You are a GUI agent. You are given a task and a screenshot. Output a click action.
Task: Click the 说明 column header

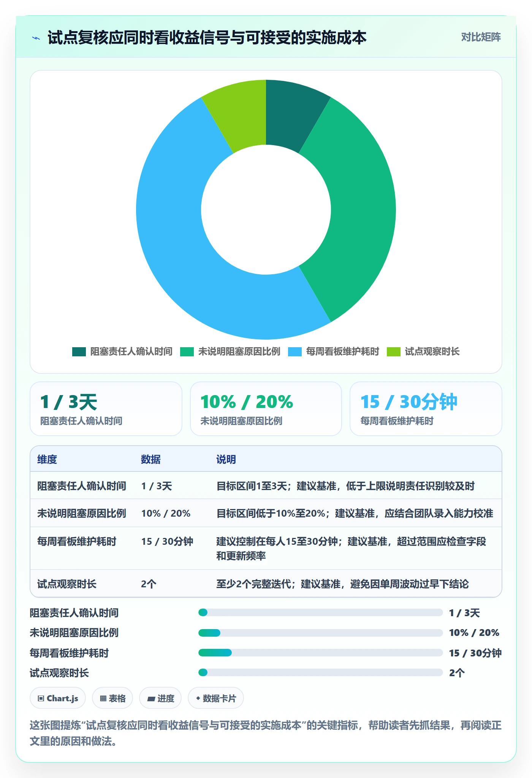[226, 459]
